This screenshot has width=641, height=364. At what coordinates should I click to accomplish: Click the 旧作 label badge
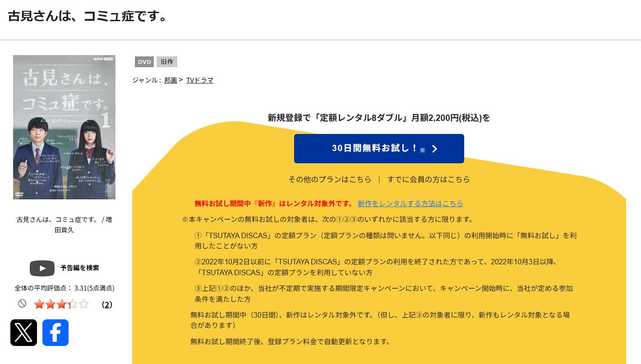(x=167, y=62)
